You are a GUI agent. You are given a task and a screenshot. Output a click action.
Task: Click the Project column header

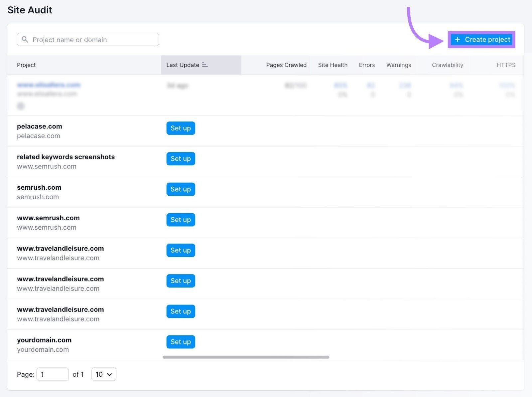(26, 65)
